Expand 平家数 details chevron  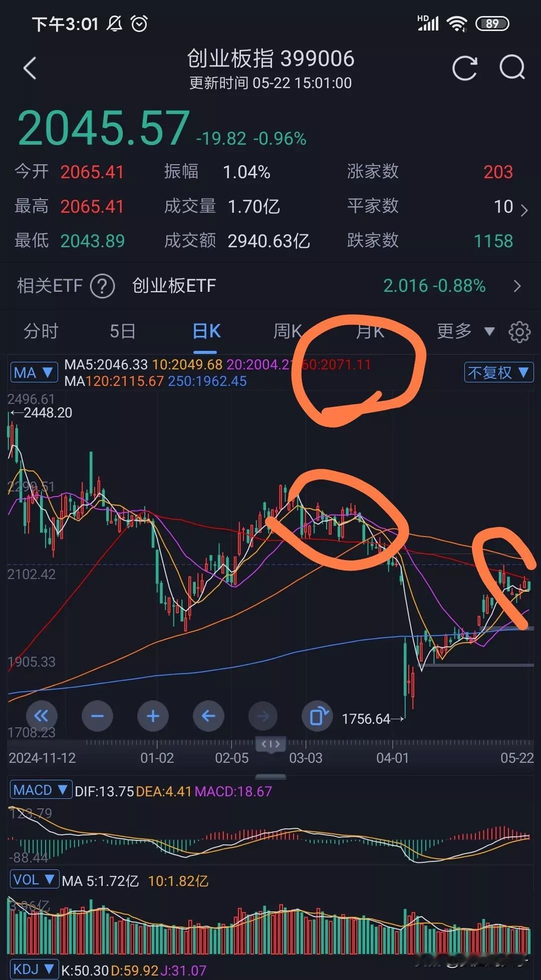(x=524, y=210)
